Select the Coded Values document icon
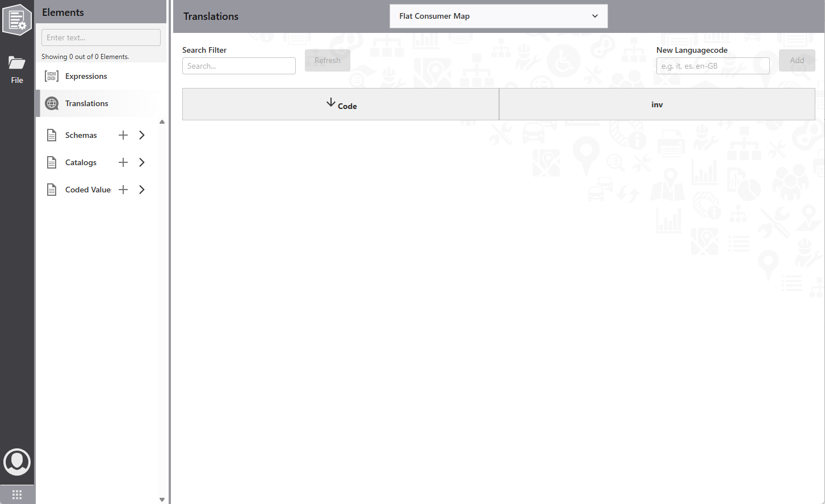This screenshot has height=504, width=825. point(52,190)
